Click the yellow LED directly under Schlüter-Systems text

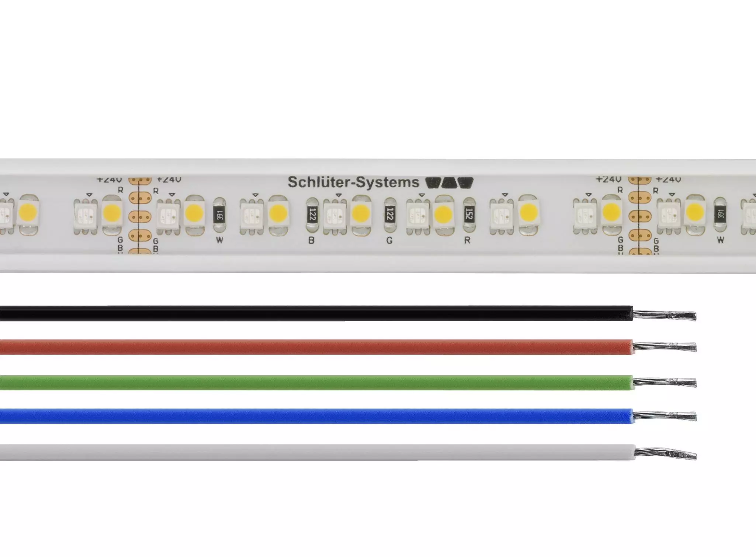click(361, 213)
